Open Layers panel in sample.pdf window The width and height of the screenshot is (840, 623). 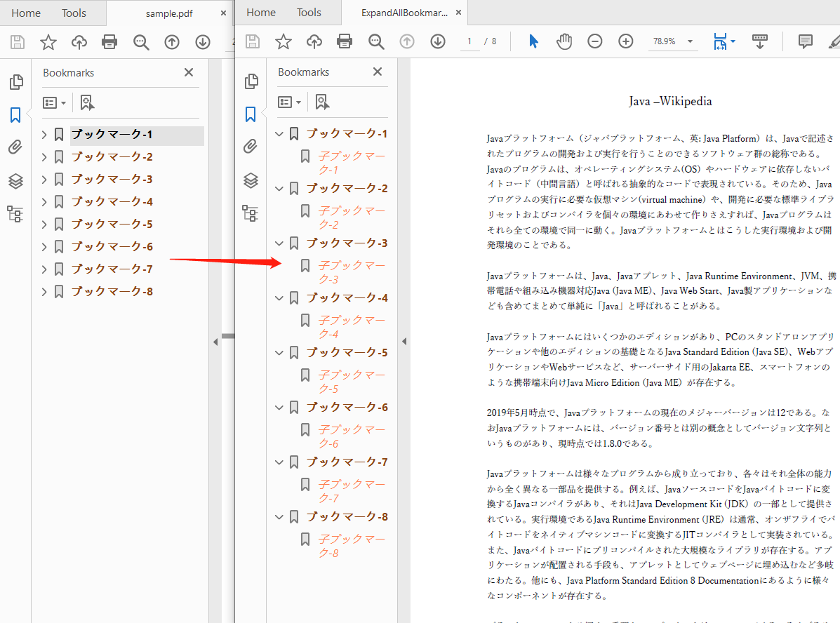[x=15, y=181]
